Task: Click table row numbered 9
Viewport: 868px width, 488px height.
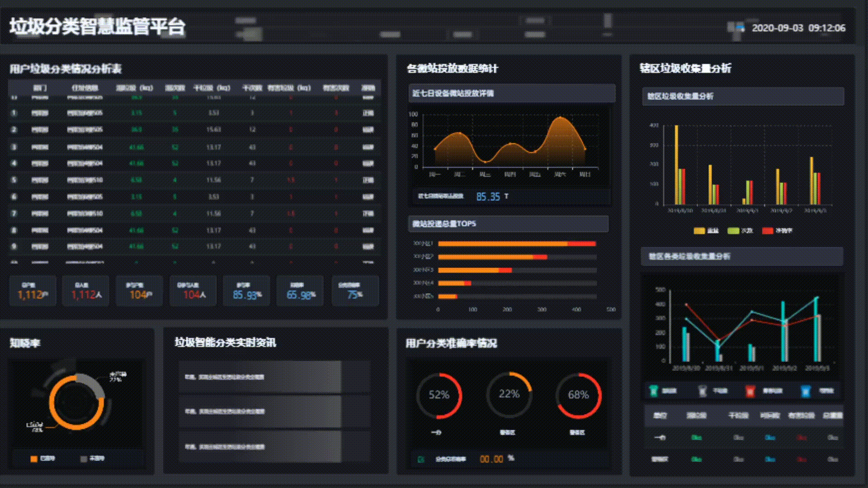Action: click(x=194, y=247)
